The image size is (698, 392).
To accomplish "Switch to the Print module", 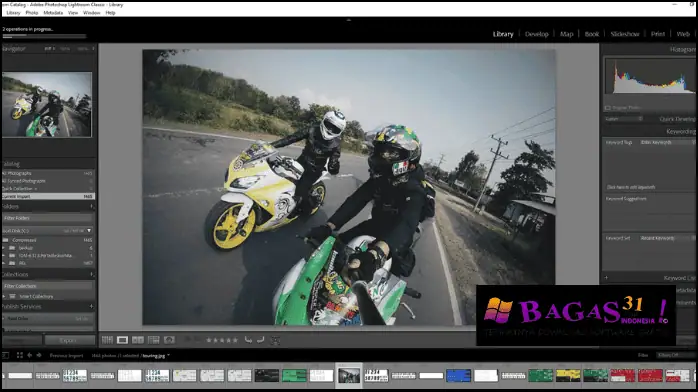I will coord(657,34).
